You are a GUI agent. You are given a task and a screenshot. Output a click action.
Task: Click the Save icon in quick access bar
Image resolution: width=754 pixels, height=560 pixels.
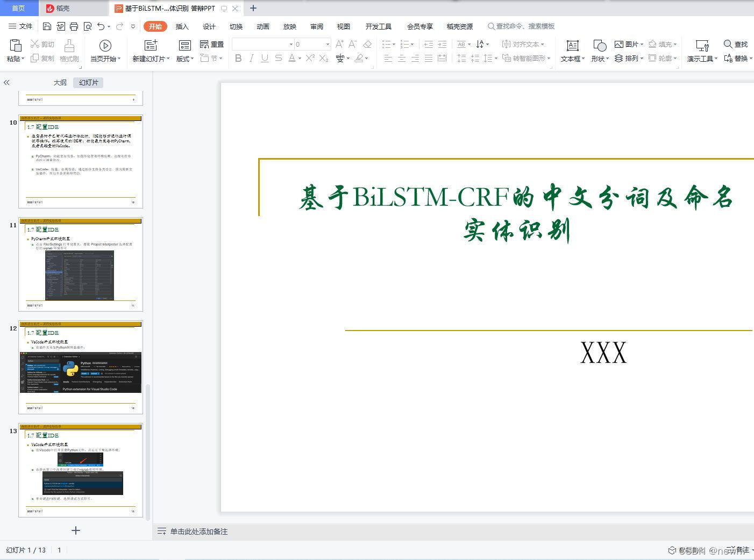point(47,26)
